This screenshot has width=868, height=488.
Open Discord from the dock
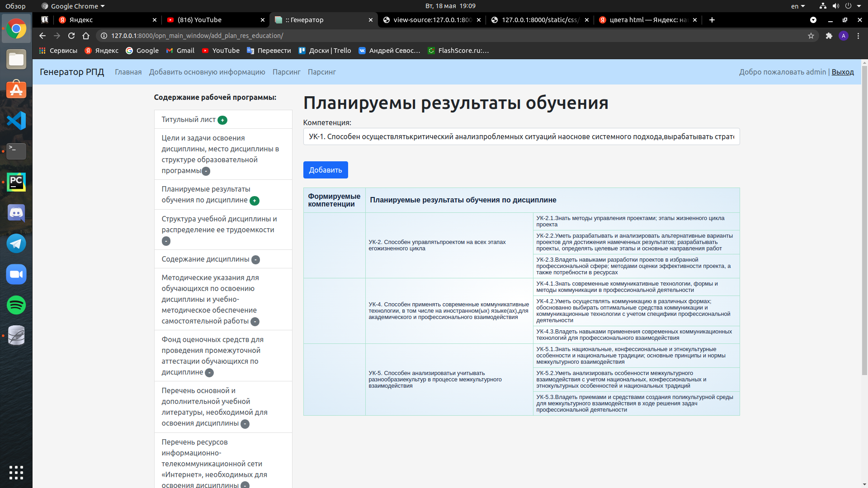click(x=16, y=213)
